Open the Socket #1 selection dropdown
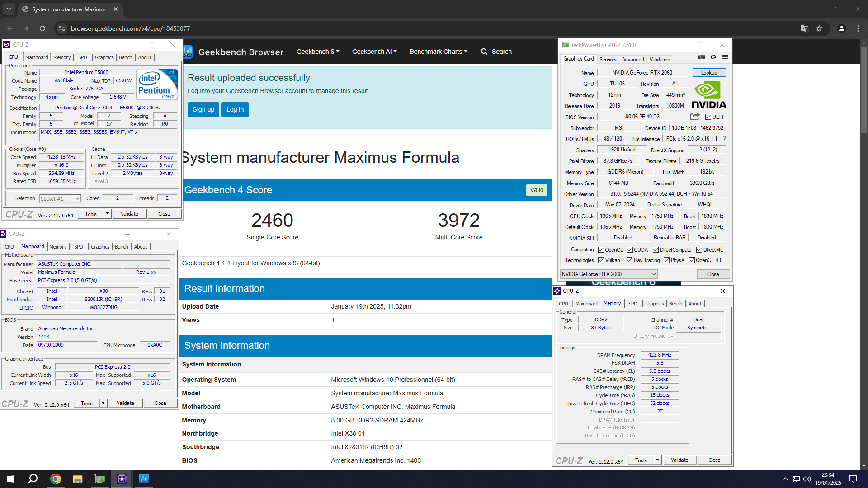The image size is (868, 488). pyautogui.click(x=60, y=199)
